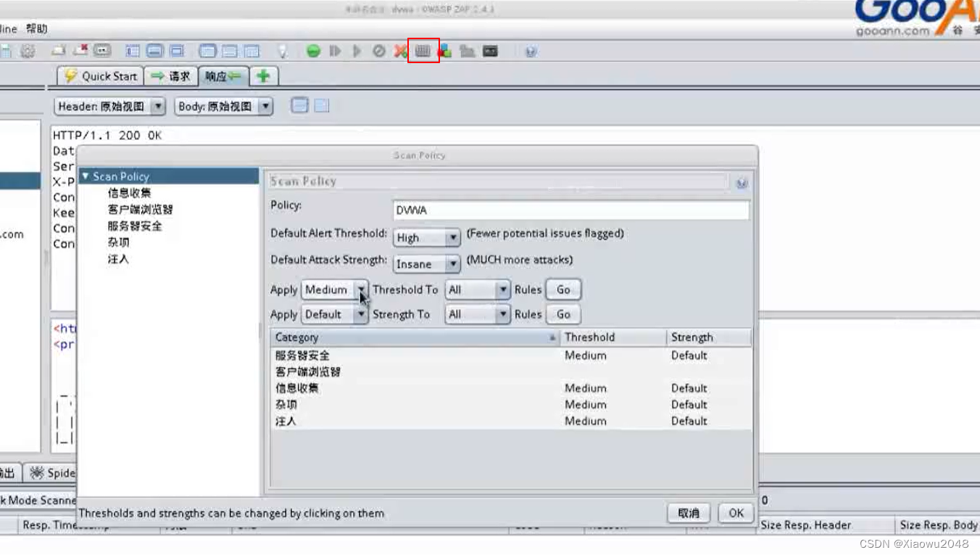This screenshot has width=980, height=555.
Task: Click Go button for Threshold rules
Action: point(563,289)
